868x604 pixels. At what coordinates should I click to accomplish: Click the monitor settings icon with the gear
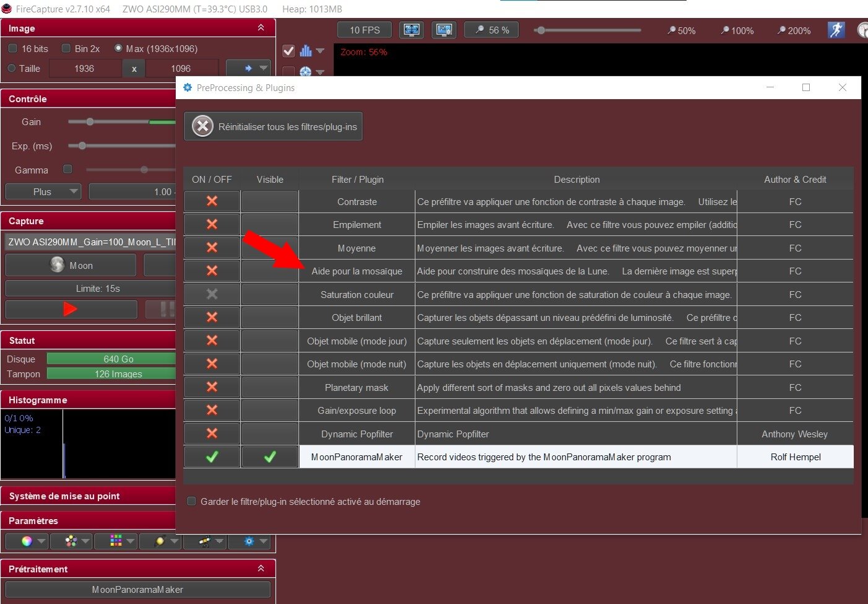pos(444,30)
